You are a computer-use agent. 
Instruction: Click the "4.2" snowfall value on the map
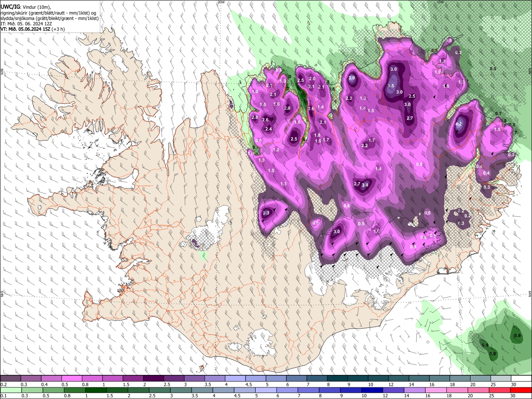pyautogui.click(x=459, y=124)
